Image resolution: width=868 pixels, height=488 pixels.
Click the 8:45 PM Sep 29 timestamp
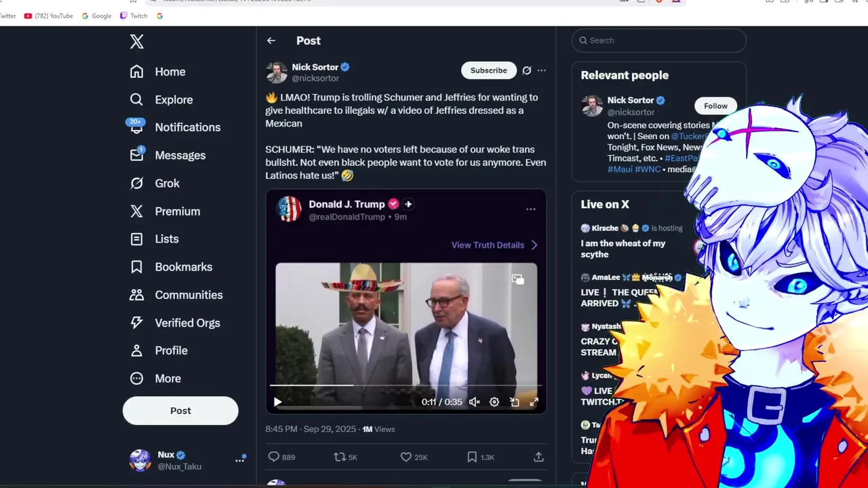311,429
